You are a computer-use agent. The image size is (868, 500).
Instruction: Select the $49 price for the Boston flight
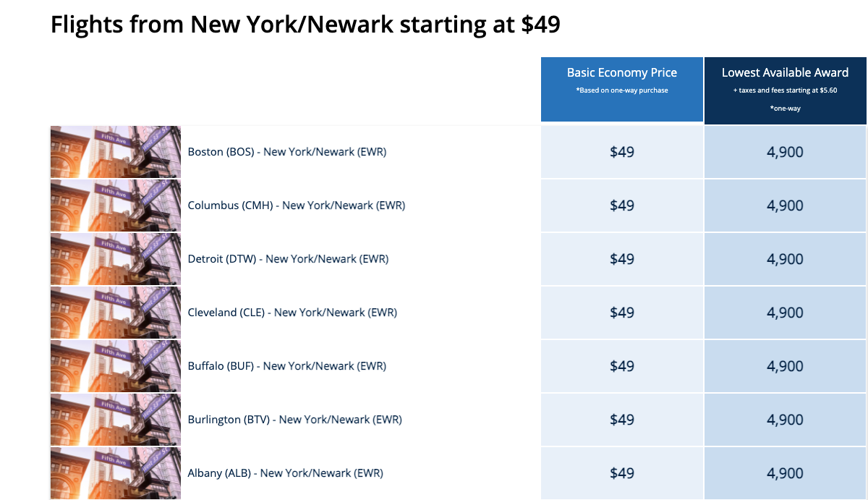click(x=622, y=152)
